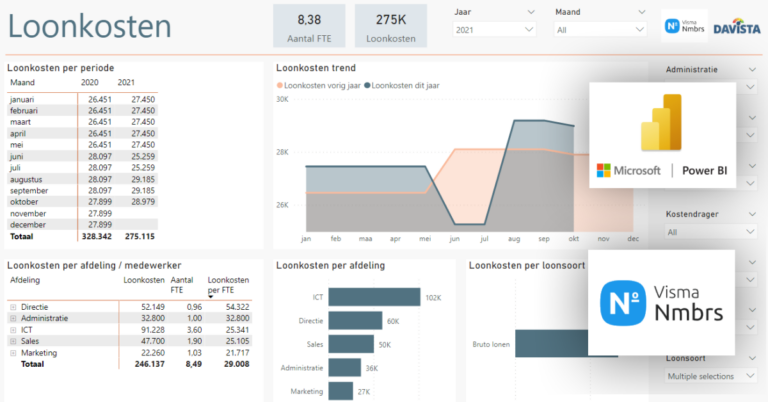Collapse the Maand slicer header chevron

pyautogui.click(x=642, y=12)
